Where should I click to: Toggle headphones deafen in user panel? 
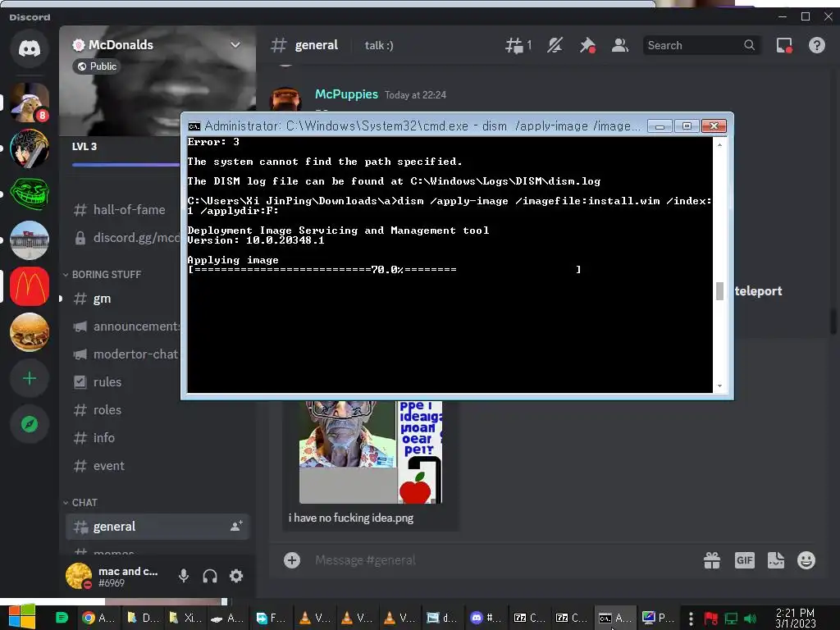(210, 576)
